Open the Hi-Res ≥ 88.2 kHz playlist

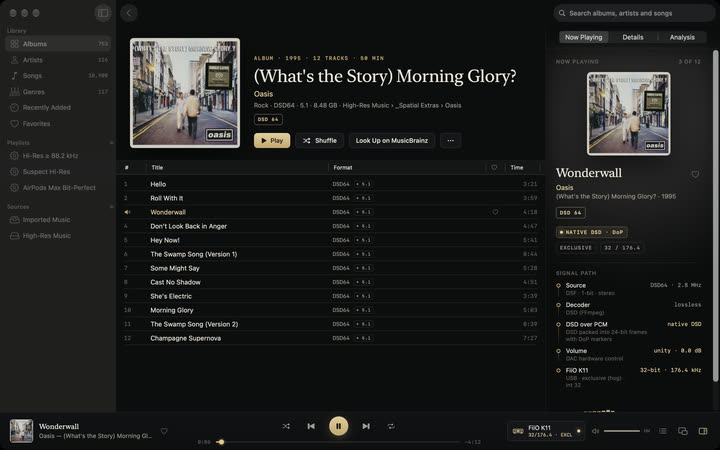(x=58, y=156)
